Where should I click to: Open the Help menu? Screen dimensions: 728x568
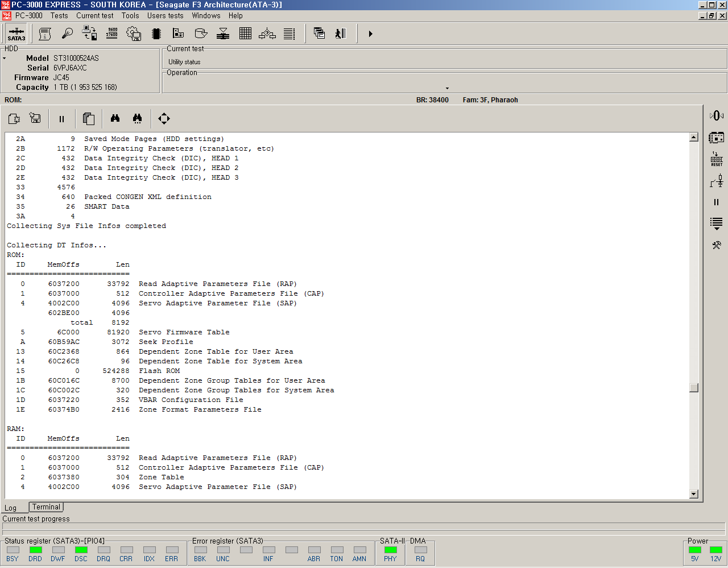235,16
